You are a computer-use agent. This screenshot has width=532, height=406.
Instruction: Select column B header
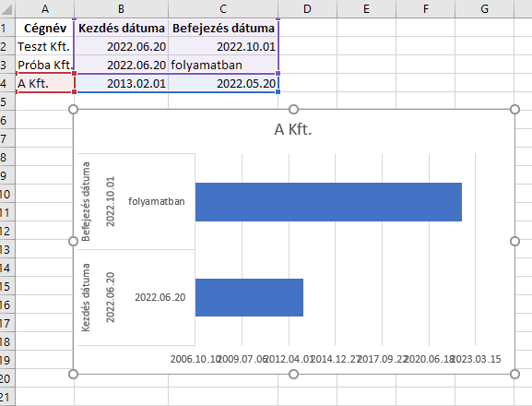[x=121, y=8]
